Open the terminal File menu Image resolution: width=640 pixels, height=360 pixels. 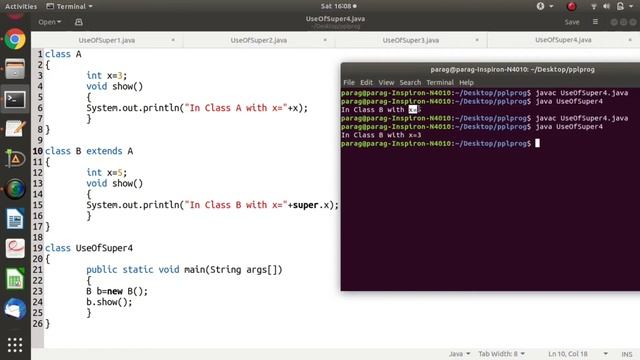[349, 82]
